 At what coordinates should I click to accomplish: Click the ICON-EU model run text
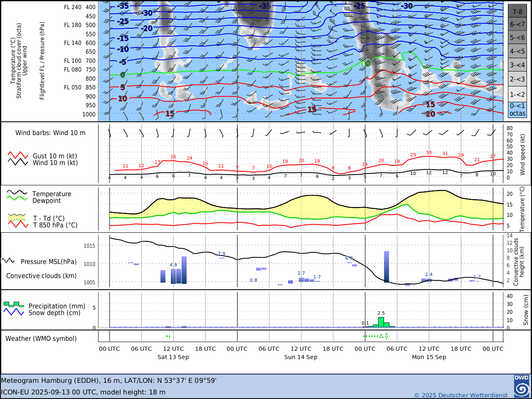coord(83,392)
